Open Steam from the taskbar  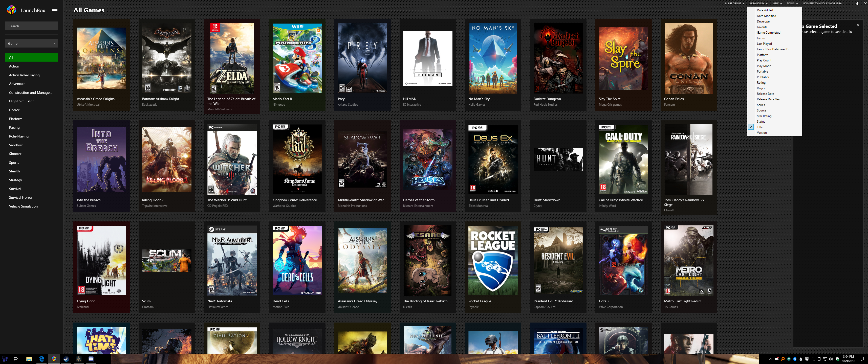(x=66, y=359)
